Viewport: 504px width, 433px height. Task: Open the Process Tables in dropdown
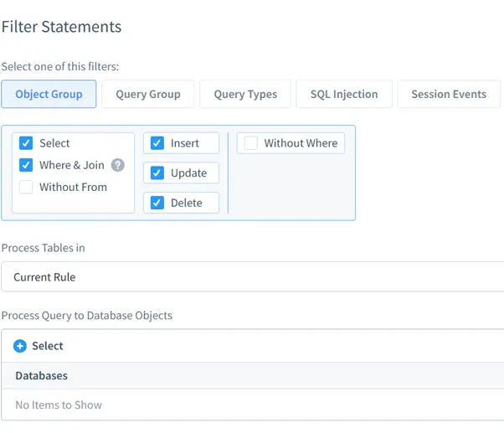251,276
